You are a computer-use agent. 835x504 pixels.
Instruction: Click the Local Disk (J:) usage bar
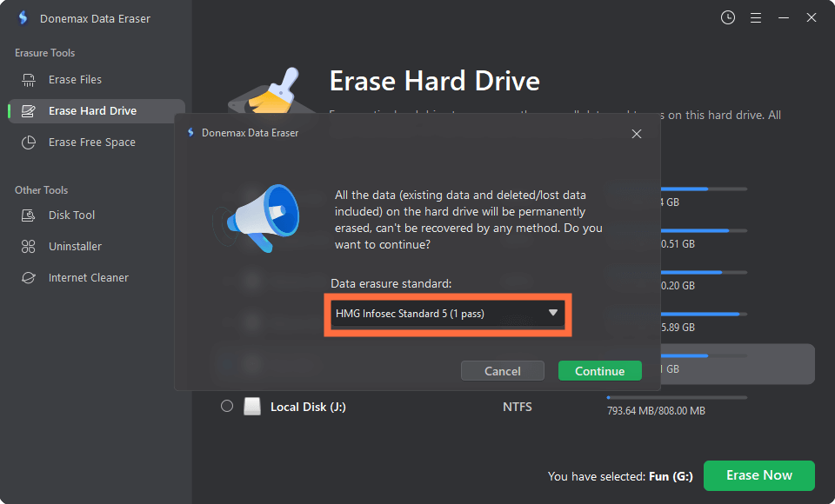pos(677,398)
